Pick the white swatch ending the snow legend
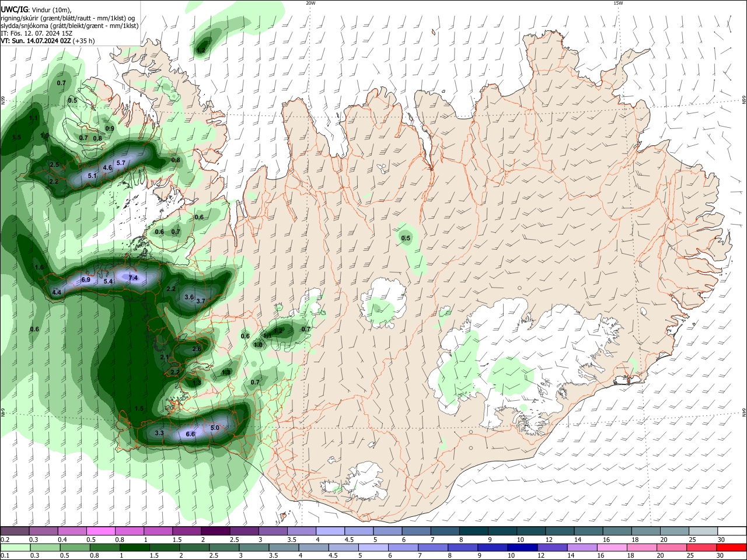This screenshot has width=747, height=560. point(731,531)
